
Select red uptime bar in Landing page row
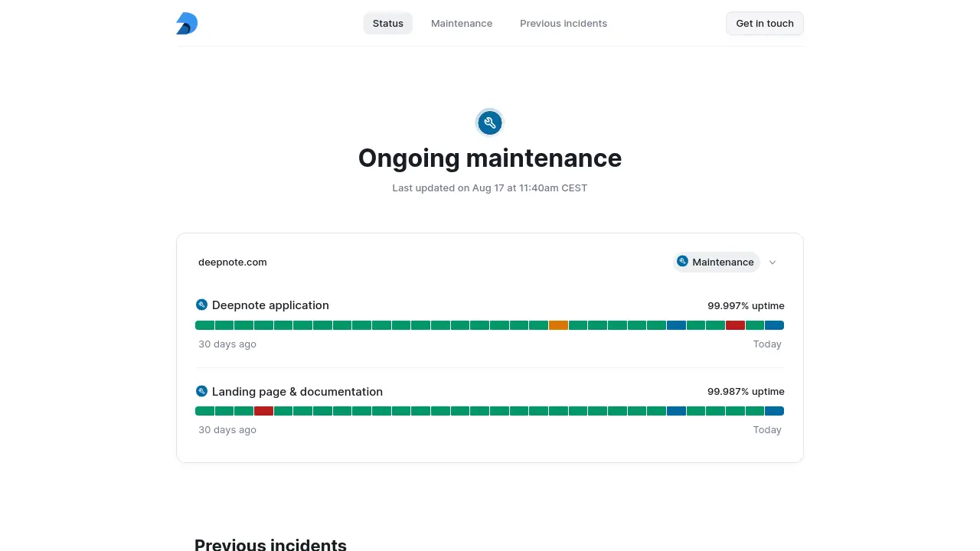click(263, 411)
